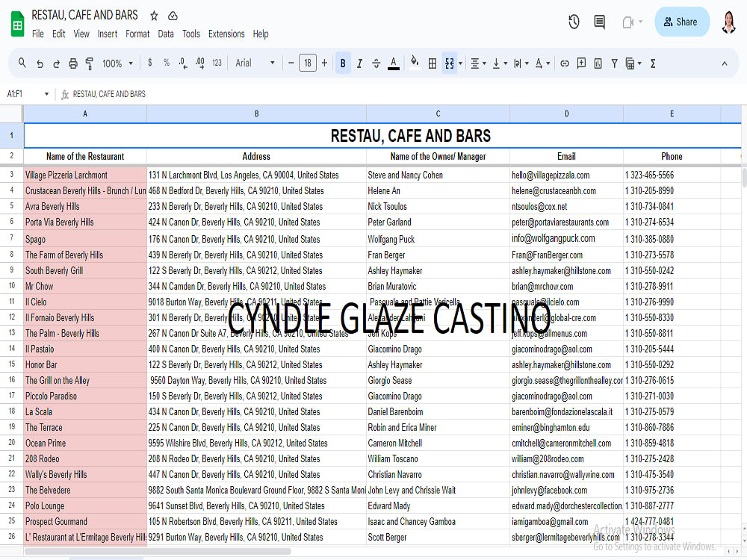Screen dimensions: 747x560
Task: Open the Arial font dropdown
Action: (255, 63)
